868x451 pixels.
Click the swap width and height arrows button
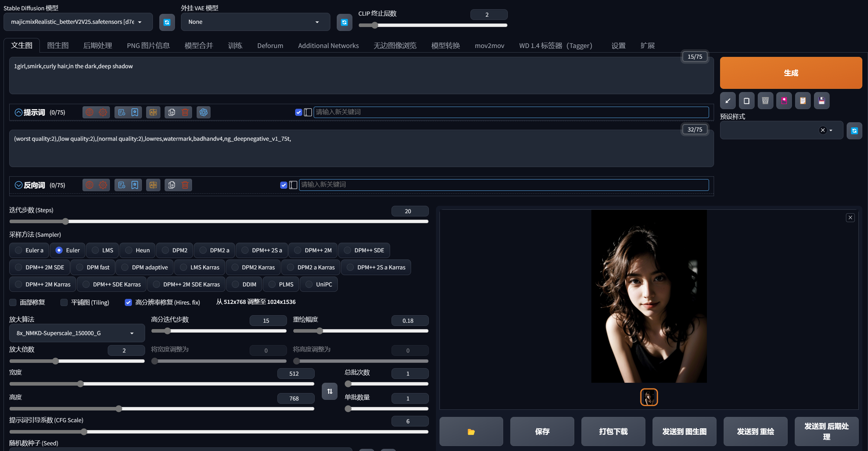[x=330, y=391]
